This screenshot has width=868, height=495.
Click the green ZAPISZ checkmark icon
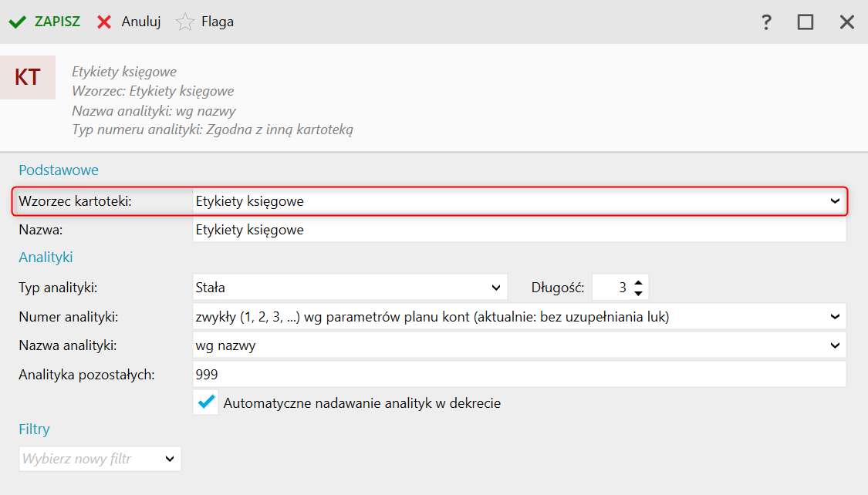click(x=17, y=22)
